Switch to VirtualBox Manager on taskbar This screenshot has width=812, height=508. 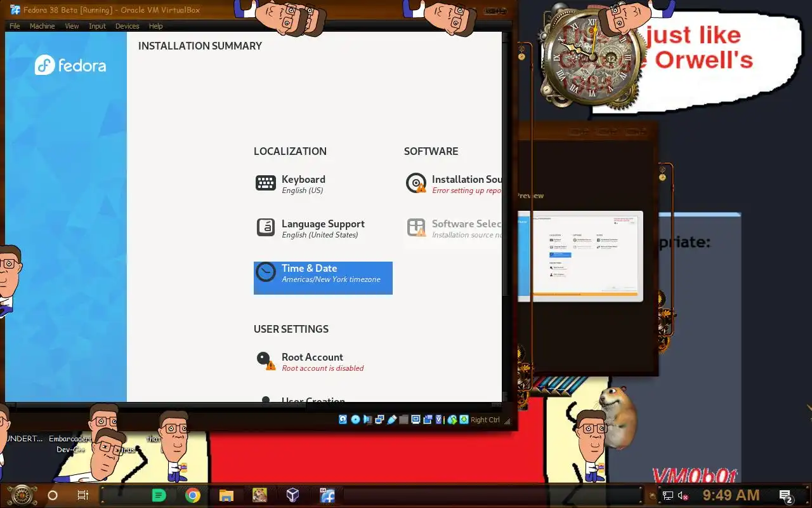[292, 495]
